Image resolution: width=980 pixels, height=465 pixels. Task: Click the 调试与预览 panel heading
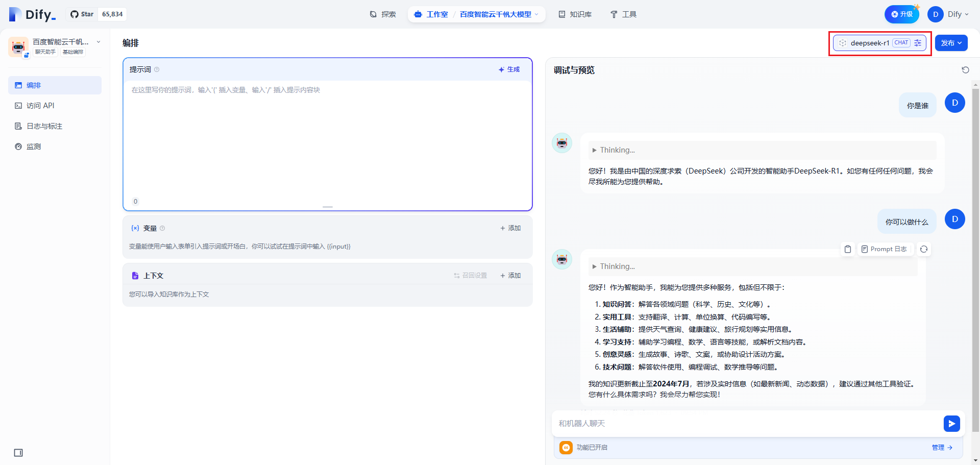[x=574, y=70]
